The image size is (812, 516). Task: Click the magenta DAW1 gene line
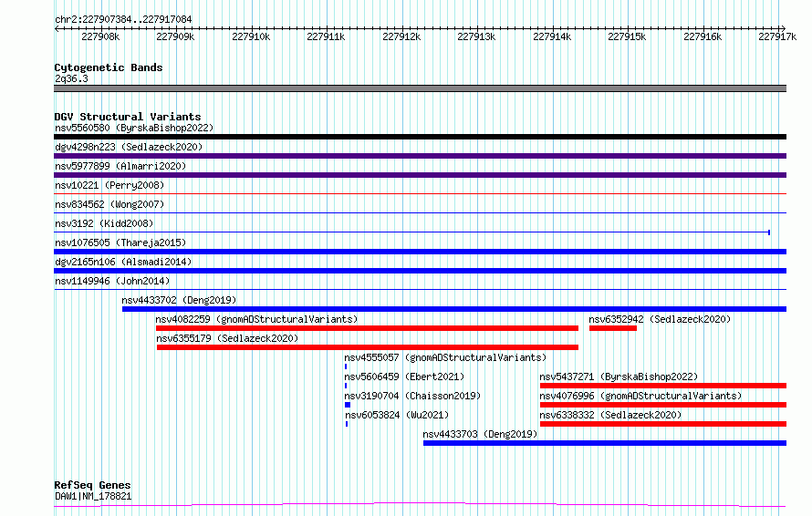[x=420, y=504]
